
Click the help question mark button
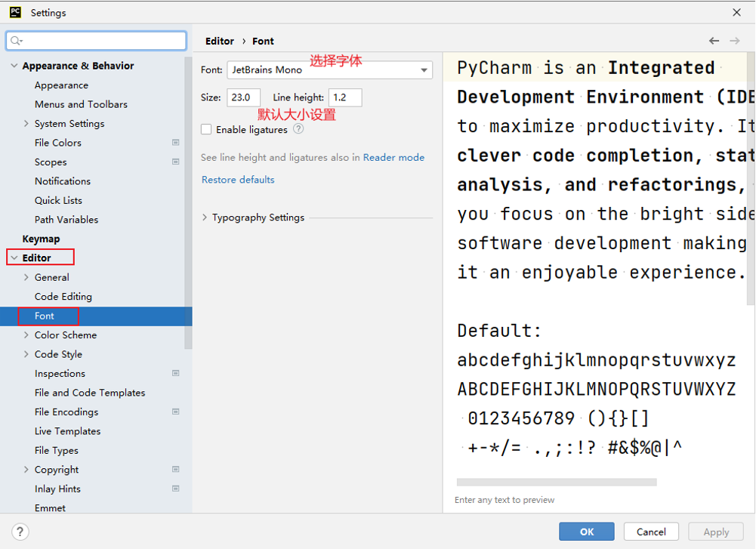[x=21, y=532]
